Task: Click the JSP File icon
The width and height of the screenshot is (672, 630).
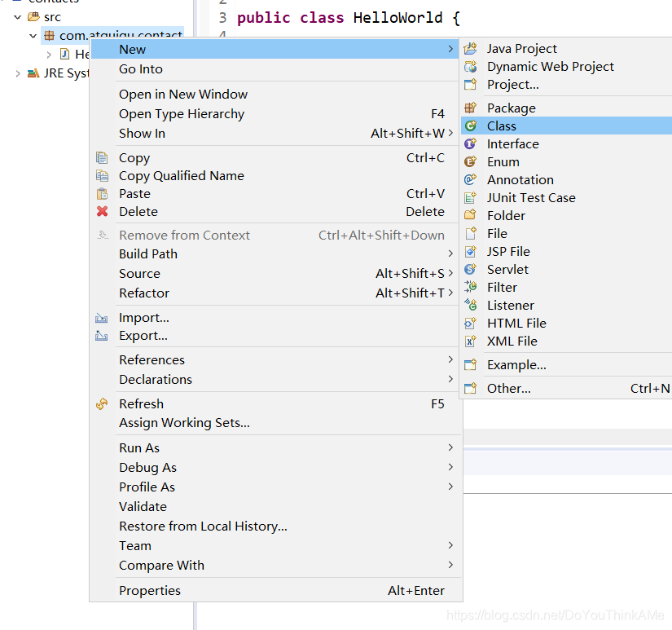Action: pyautogui.click(x=471, y=251)
